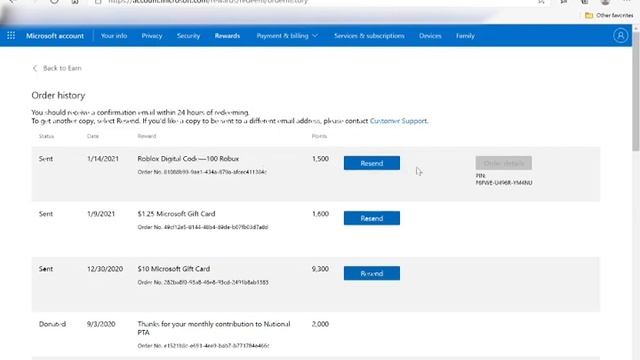
Task: Select the $1.25 Microsoft Gift Card title
Action: (x=176, y=214)
